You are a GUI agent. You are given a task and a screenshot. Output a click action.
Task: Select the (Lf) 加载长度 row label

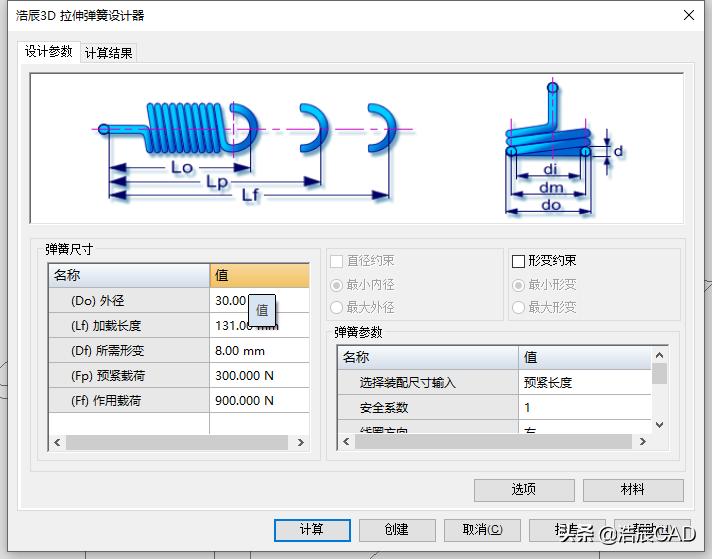click(x=129, y=326)
